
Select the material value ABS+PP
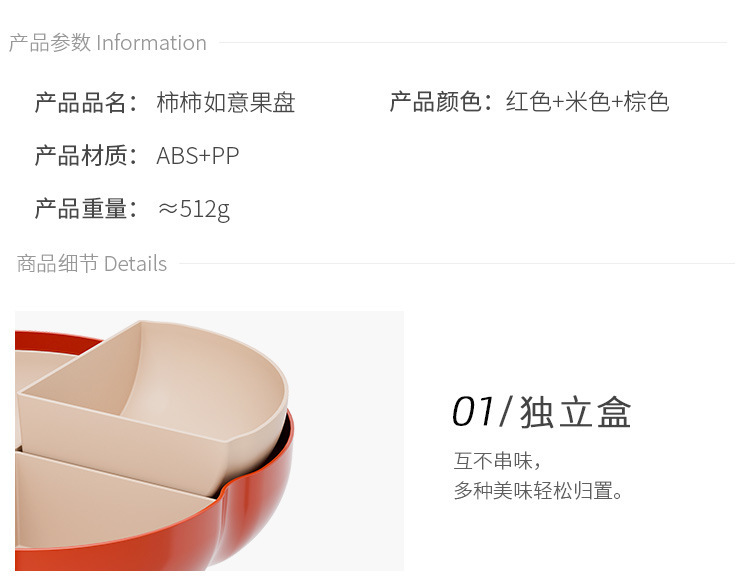click(198, 156)
